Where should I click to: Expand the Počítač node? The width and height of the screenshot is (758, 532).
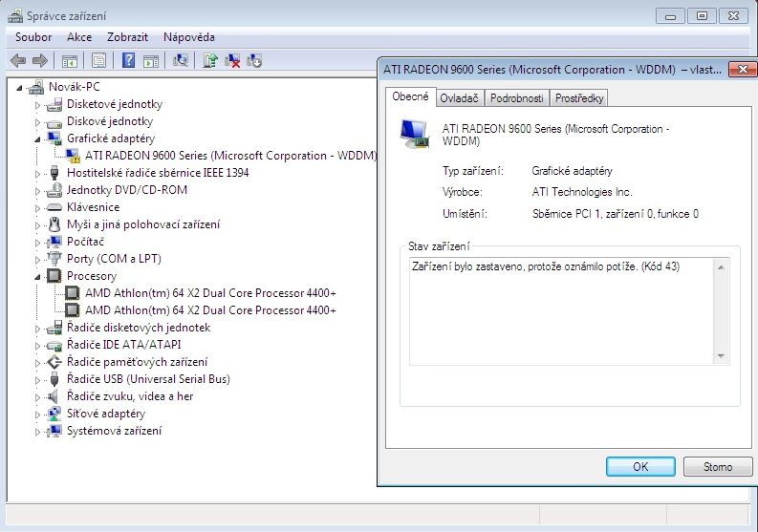click(x=37, y=242)
